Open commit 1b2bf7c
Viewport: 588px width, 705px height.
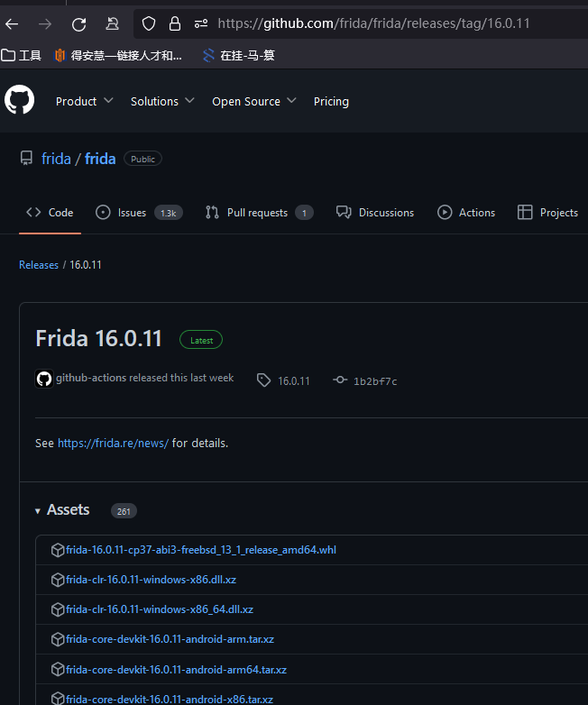375,381
